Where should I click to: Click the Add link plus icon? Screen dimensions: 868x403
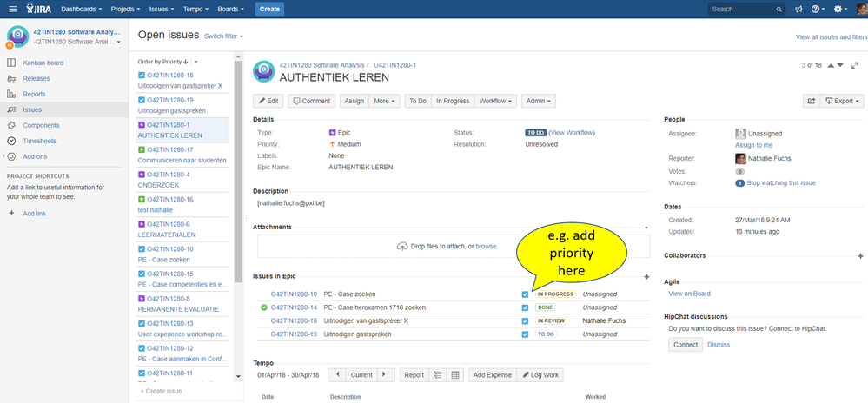click(x=11, y=213)
